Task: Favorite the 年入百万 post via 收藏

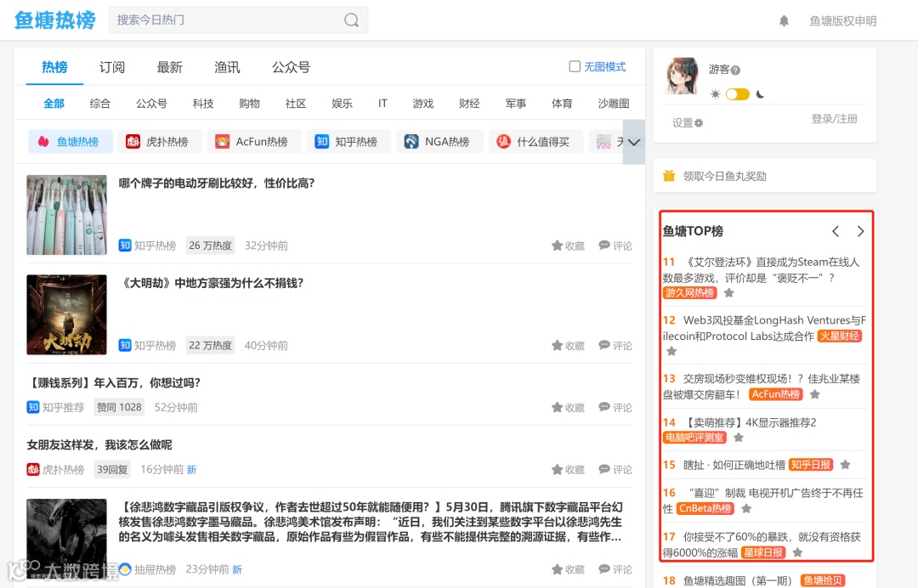Action: pyautogui.click(x=568, y=407)
